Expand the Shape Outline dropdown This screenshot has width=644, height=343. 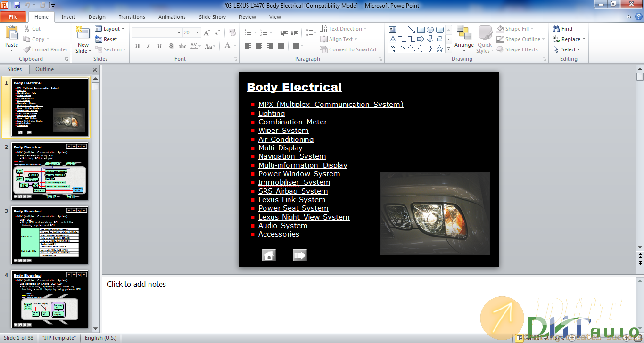(543, 39)
